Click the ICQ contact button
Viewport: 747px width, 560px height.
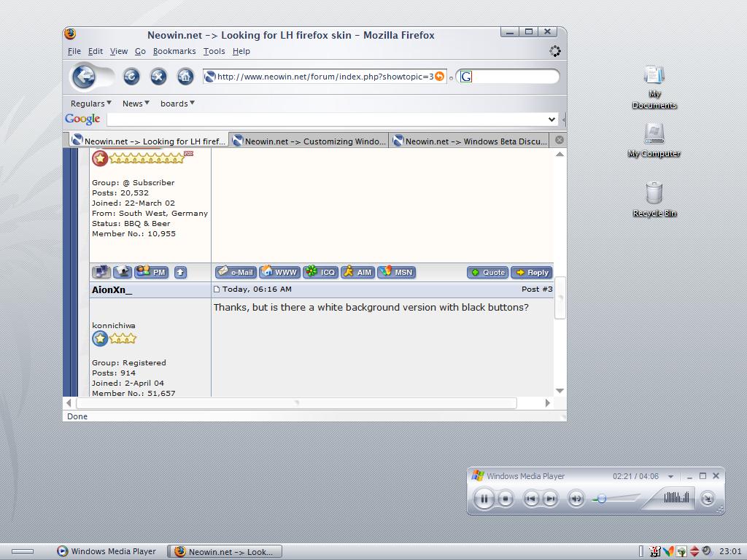tap(321, 272)
